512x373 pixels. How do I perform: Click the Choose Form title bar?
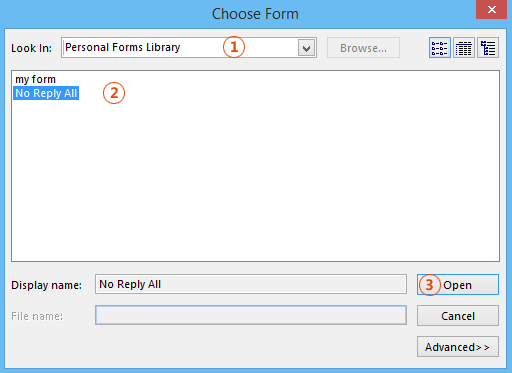click(255, 14)
